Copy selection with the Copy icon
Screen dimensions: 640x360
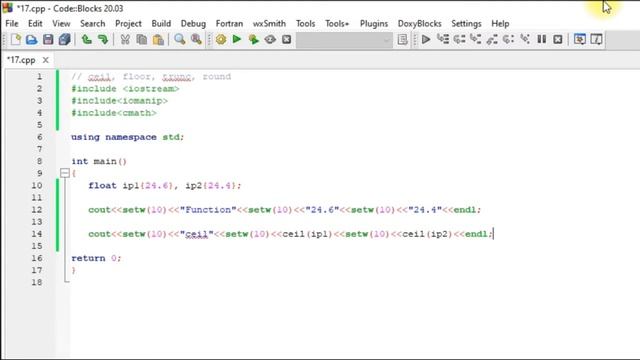(142, 40)
